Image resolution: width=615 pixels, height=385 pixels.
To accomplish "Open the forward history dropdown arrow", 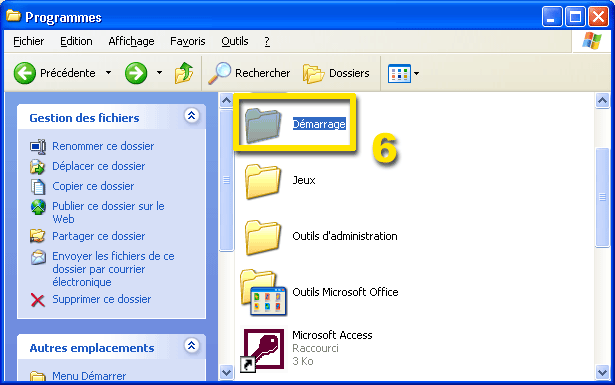I will tap(159, 73).
